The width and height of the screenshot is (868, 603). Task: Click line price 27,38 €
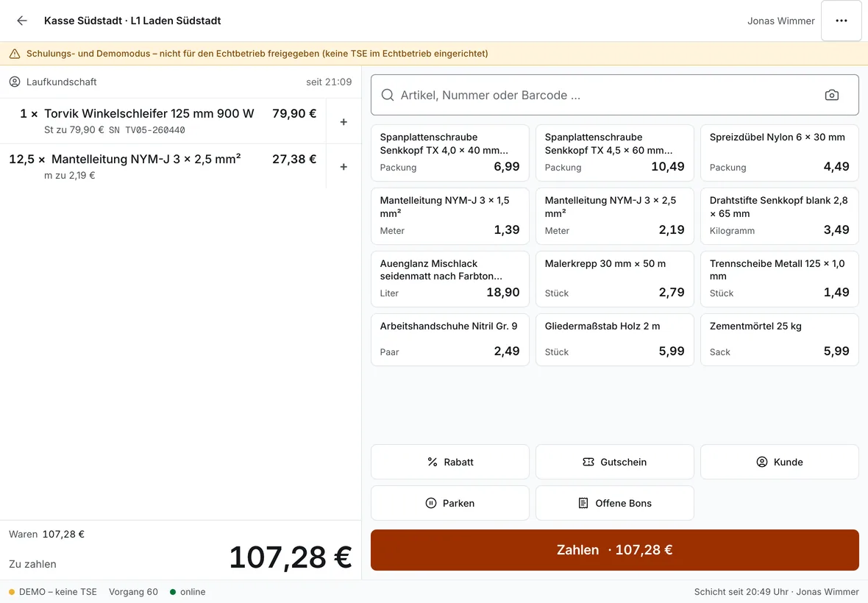tap(294, 160)
